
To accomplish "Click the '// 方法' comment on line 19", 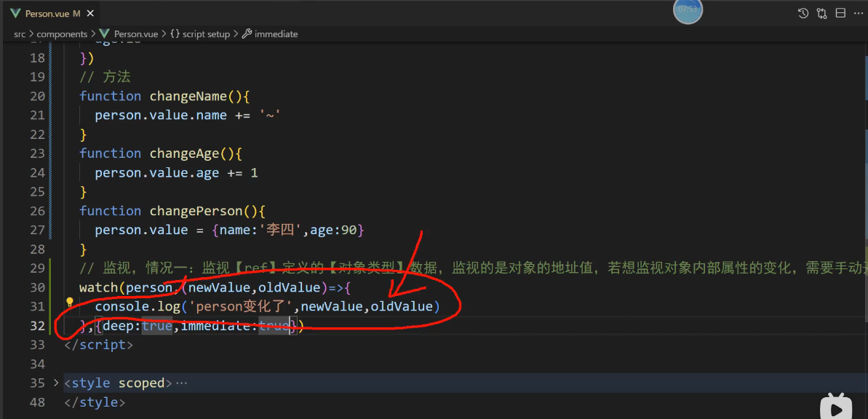I will click(105, 77).
